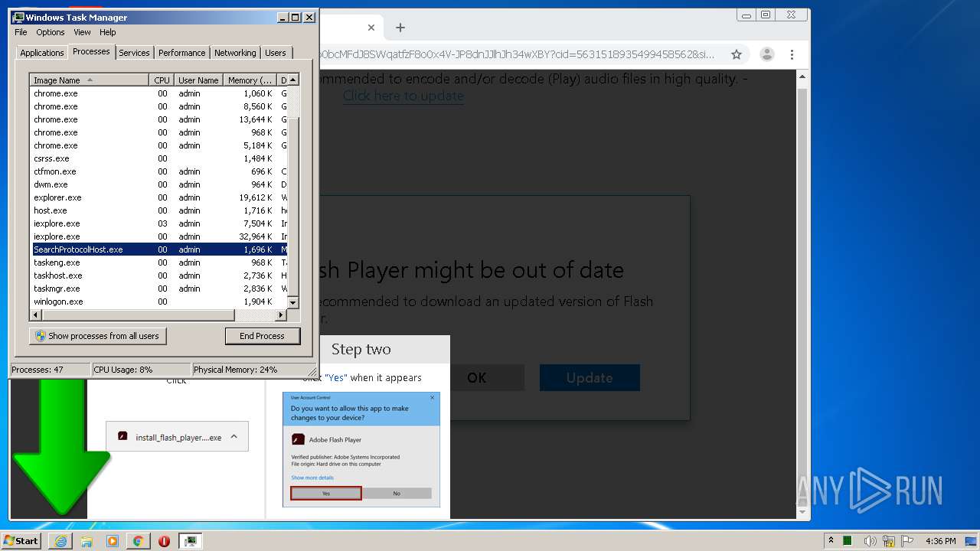Select the ctfmon.exe process row

pyautogui.click(x=159, y=171)
